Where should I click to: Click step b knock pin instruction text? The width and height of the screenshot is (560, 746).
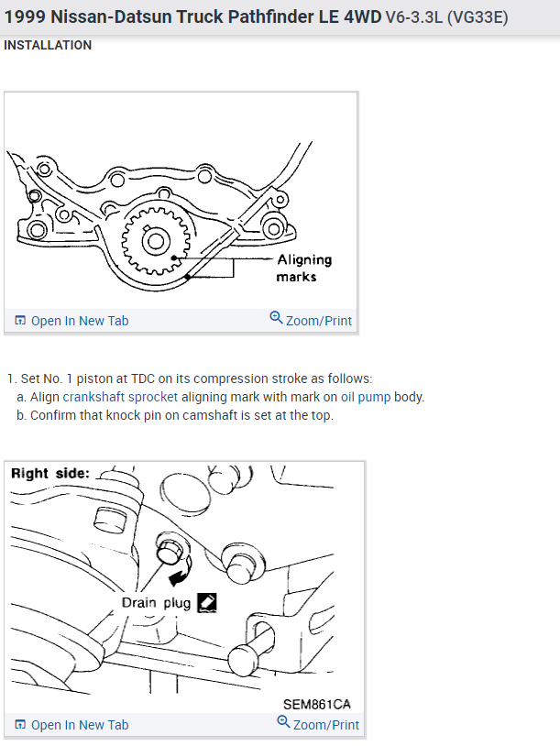click(x=175, y=415)
